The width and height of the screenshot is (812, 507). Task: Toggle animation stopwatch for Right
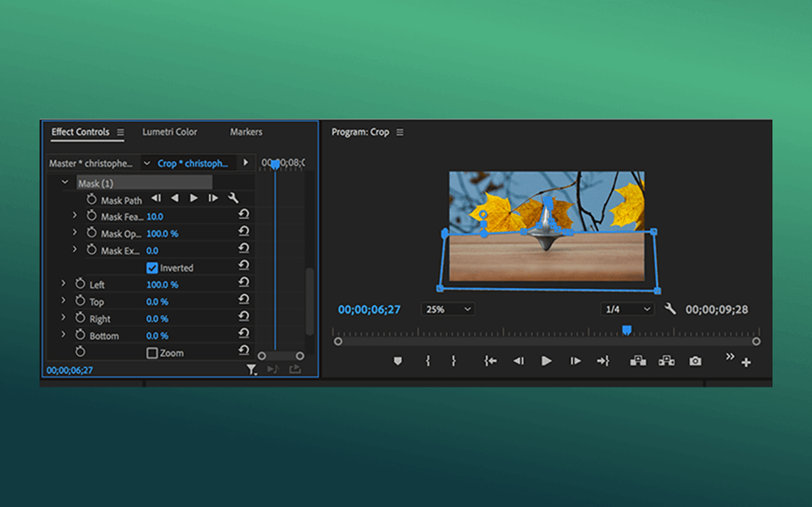click(x=80, y=318)
